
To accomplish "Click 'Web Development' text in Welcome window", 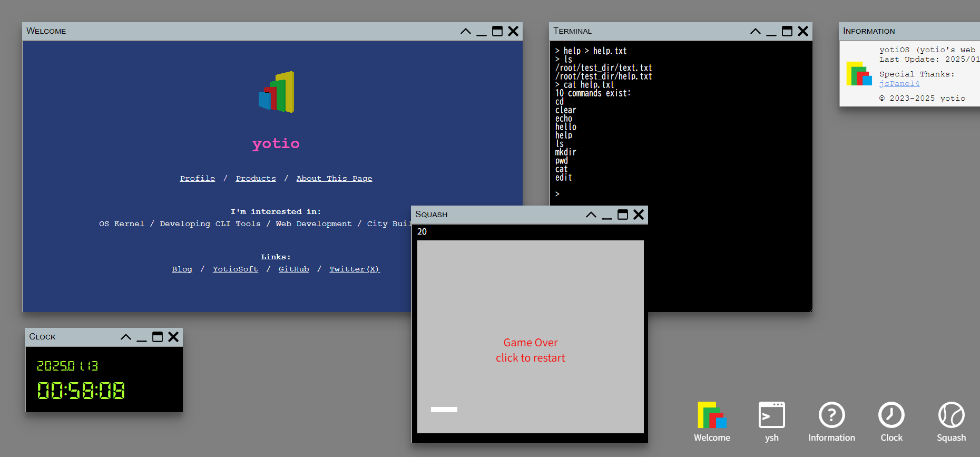I will pos(313,224).
